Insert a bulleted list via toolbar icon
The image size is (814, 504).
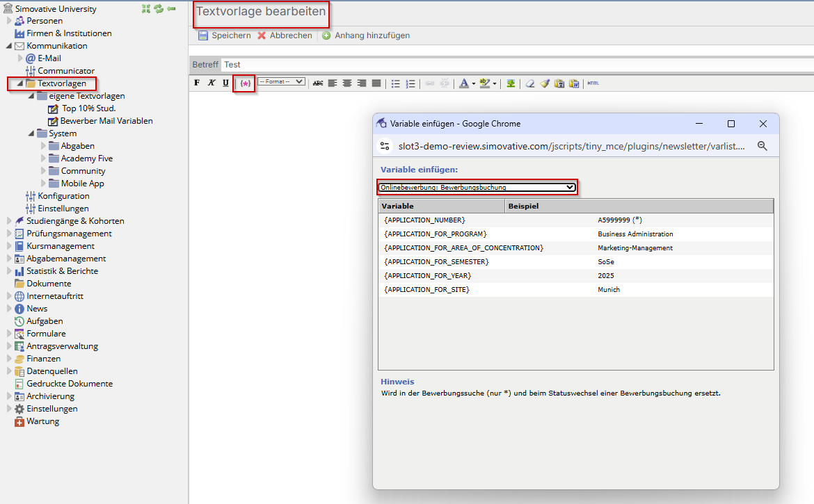click(395, 83)
